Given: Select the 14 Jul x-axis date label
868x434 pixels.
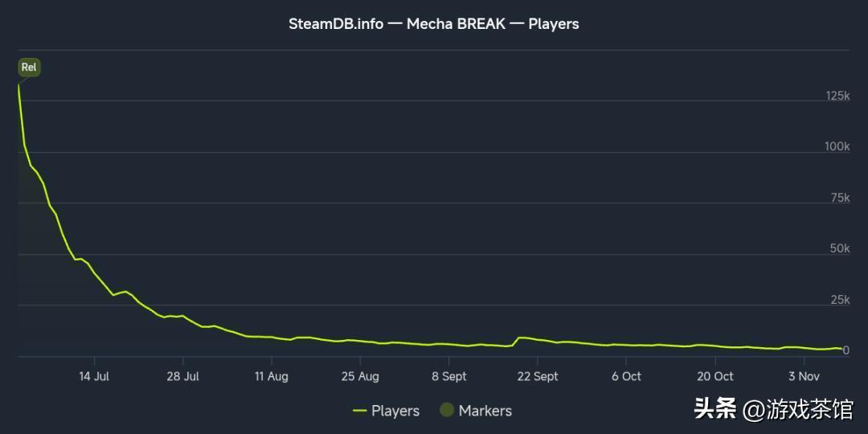Looking at the screenshot, I should pos(94,376).
